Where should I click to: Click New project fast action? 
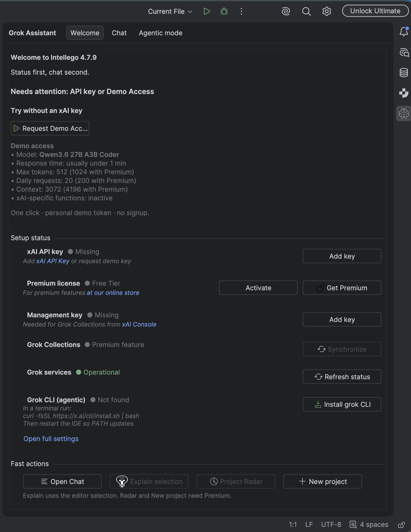pyautogui.click(x=323, y=481)
